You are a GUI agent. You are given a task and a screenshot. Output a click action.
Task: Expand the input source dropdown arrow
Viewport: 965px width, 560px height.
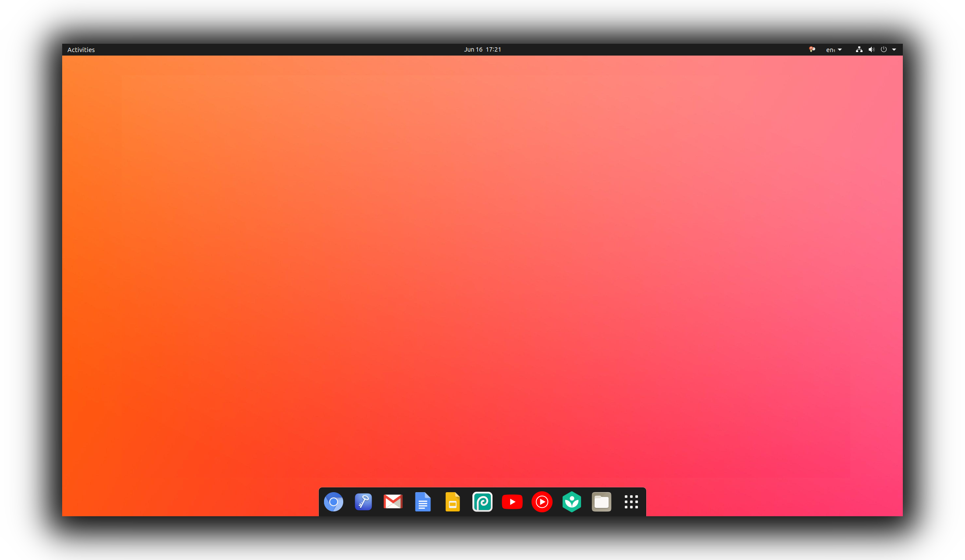(840, 50)
